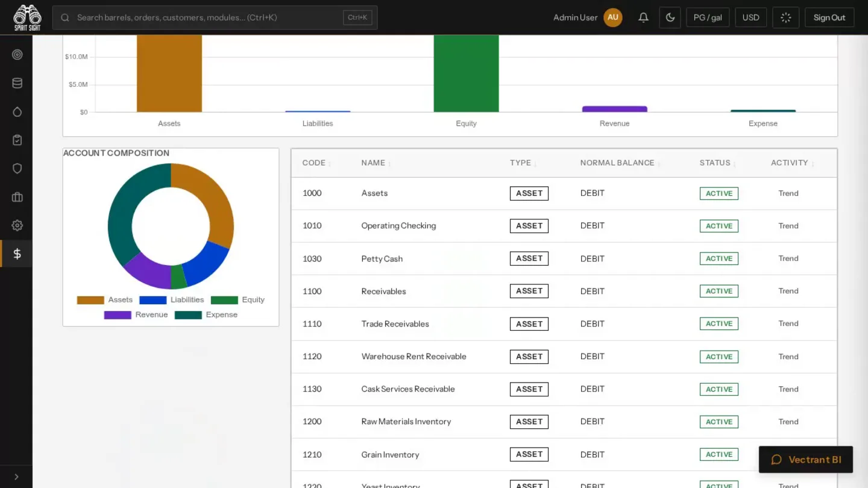Click ASSET badge on Trade Receivables row

coord(529,324)
